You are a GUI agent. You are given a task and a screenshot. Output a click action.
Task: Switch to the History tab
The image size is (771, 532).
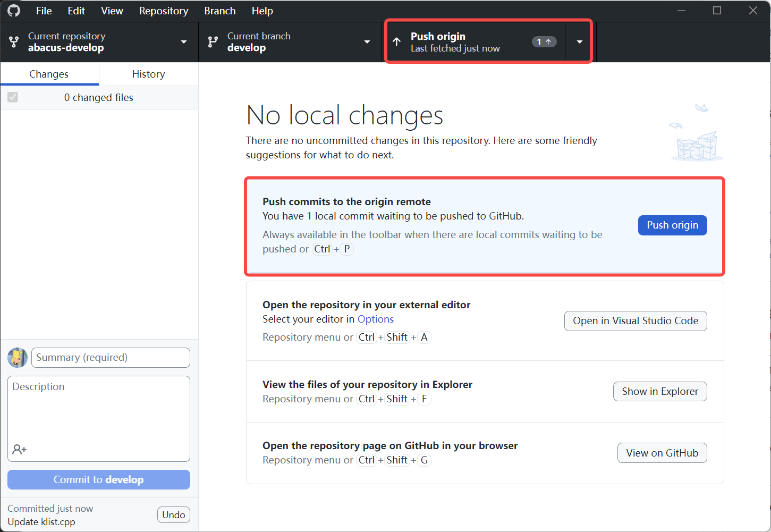(148, 74)
